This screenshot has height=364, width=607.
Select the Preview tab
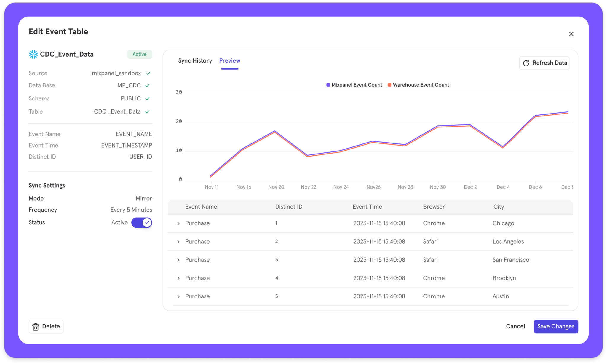click(x=229, y=61)
